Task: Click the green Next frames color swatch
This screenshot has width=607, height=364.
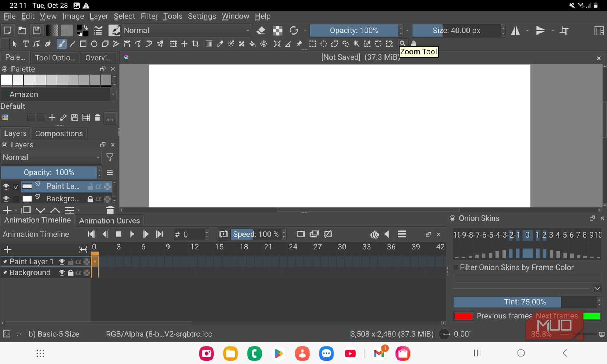Action: point(592,316)
